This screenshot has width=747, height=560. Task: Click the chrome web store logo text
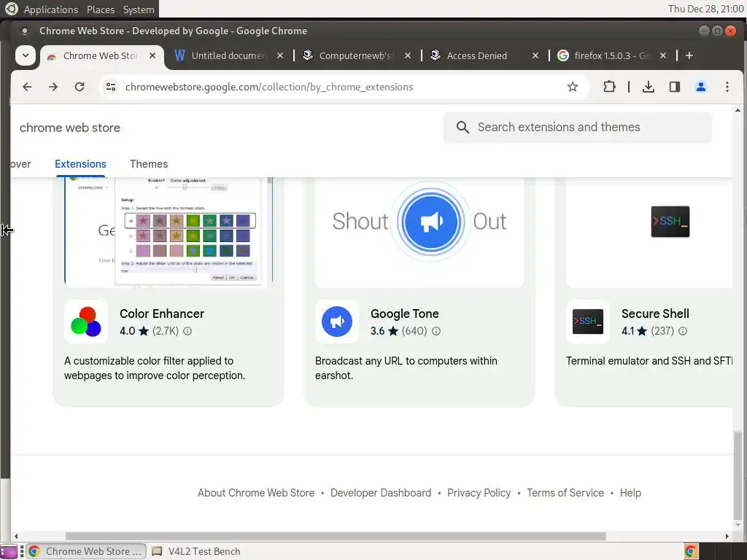[70, 128]
